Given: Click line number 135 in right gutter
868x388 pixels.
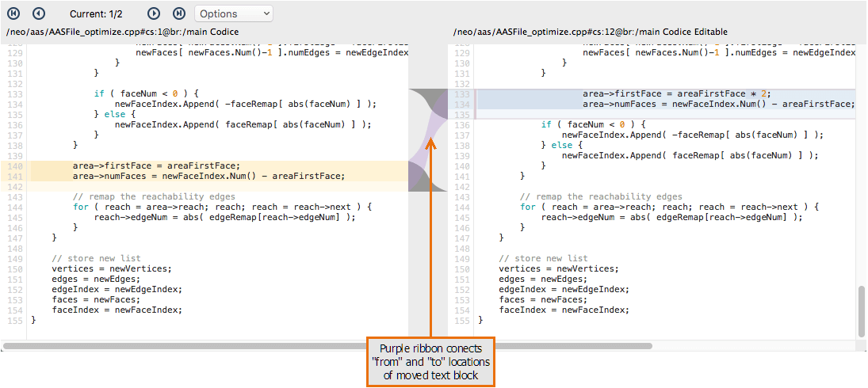Looking at the screenshot, I should tap(463, 114).
